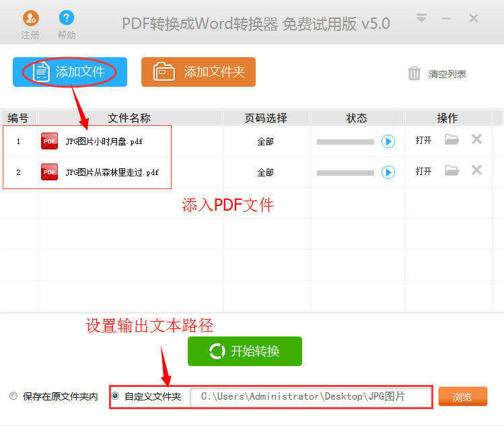This screenshot has height=426, width=504.
Task: Click PDF icon of JPG图片从森林里走过.pdf
Action: [50, 172]
